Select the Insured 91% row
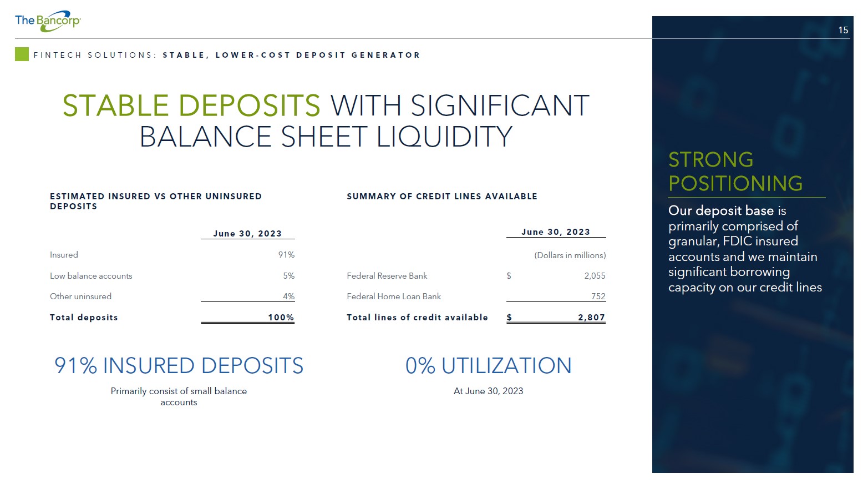The image size is (868, 488). tap(172, 255)
